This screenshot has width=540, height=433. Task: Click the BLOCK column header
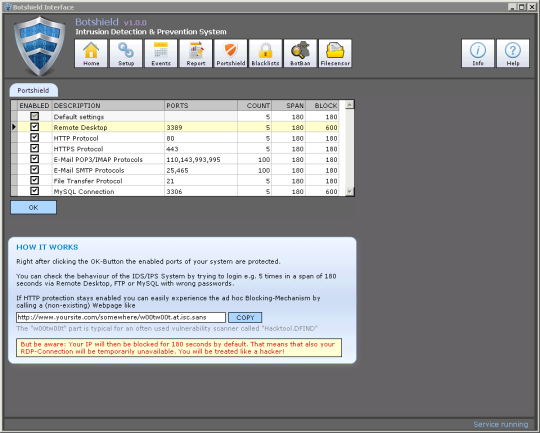pos(322,105)
